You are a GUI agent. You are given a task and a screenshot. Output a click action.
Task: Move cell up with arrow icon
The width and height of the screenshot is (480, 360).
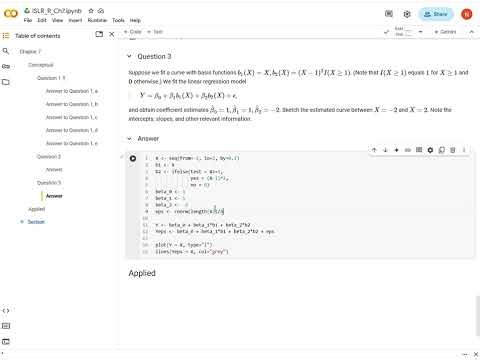374,150
